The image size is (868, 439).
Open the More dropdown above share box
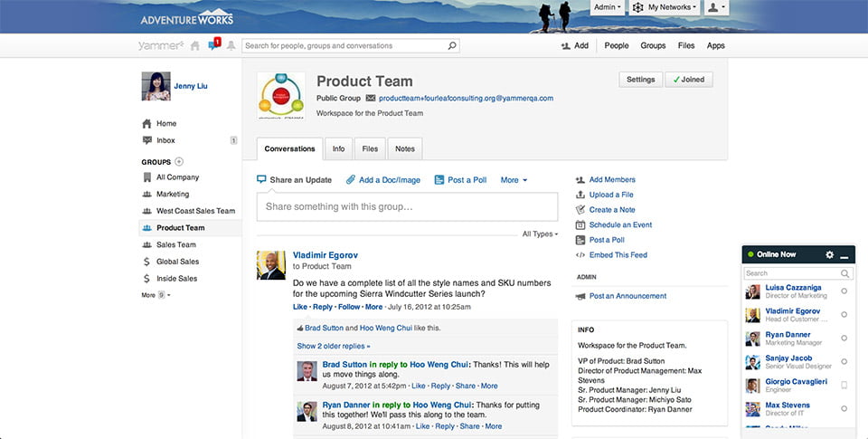pos(514,180)
